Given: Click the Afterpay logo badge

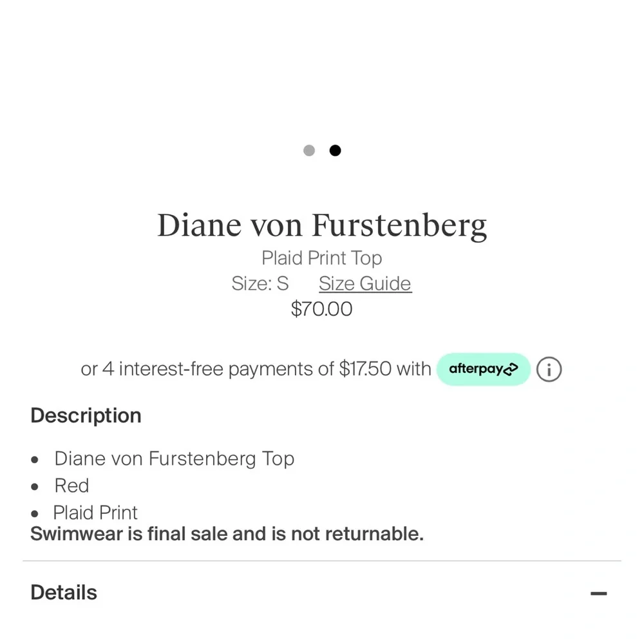Looking at the screenshot, I should (484, 369).
